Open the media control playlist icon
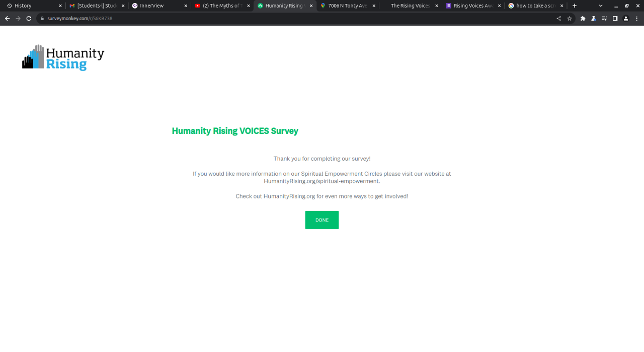The image size is (644, 352). [604, 19]
